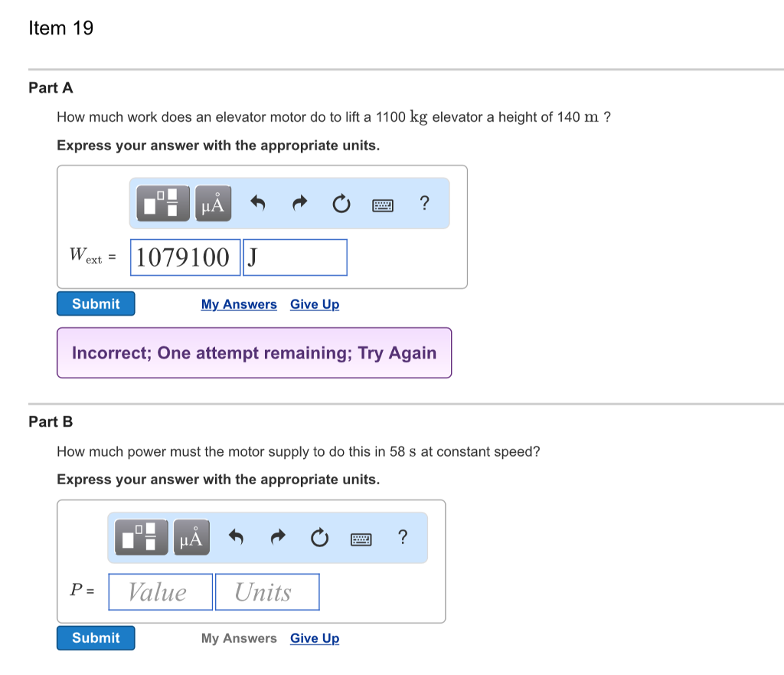Undo last edit in Part A answer
The height and width of the screenshot is (675, 784).
tap(258, 204)
